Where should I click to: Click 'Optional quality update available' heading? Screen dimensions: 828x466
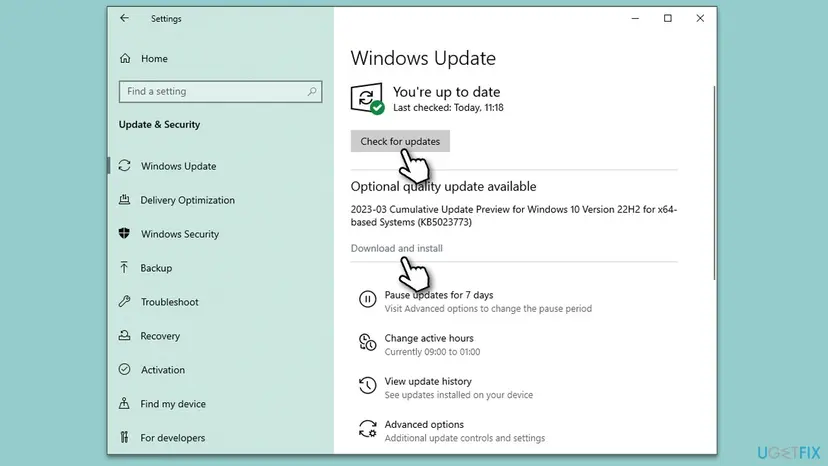click(443, 186)
